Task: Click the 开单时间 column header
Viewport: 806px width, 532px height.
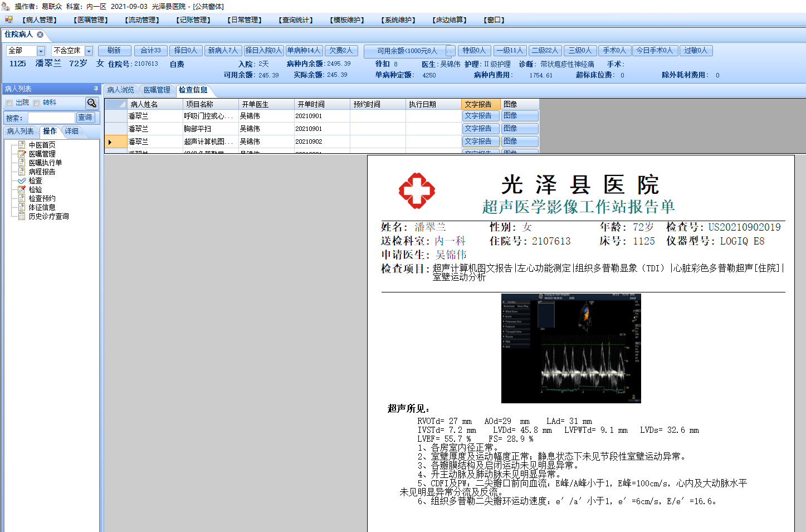Action: coord(322,104)
